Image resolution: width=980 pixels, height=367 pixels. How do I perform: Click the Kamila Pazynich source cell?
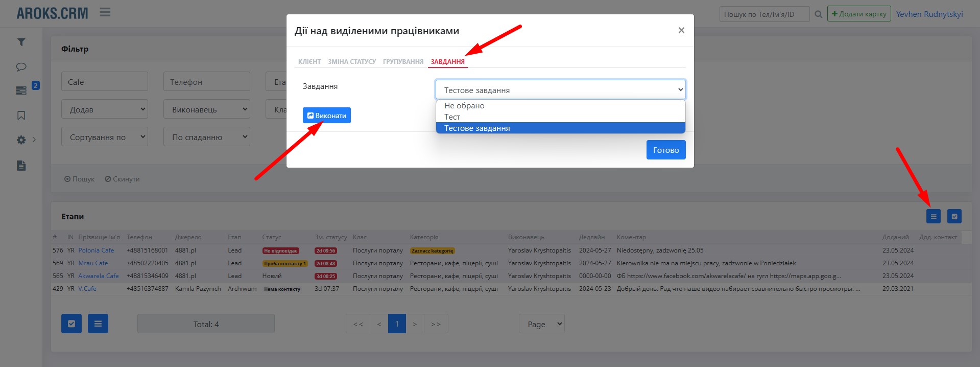point(198,289)
